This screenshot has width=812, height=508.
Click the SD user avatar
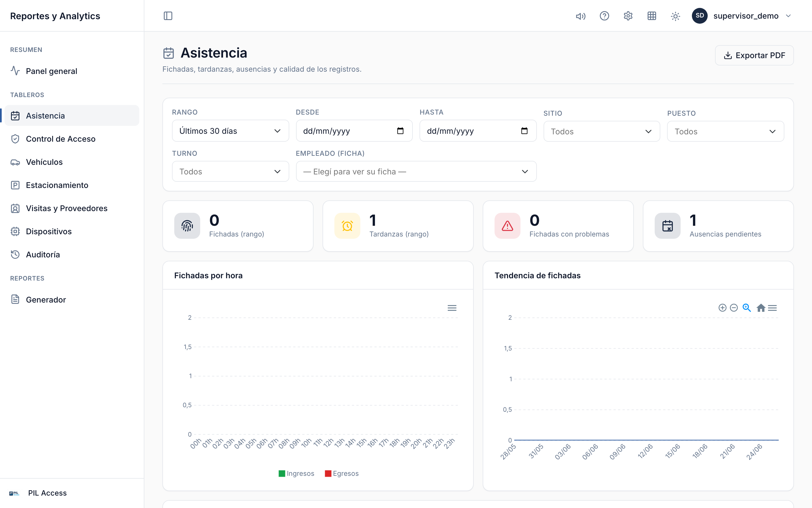pyautogui.click(x=700, y=16)
